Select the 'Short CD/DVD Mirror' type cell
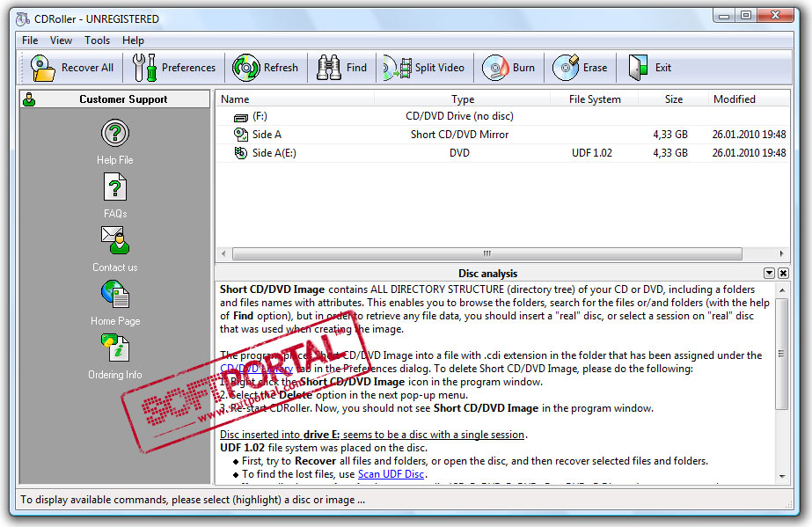 [459, 135]
